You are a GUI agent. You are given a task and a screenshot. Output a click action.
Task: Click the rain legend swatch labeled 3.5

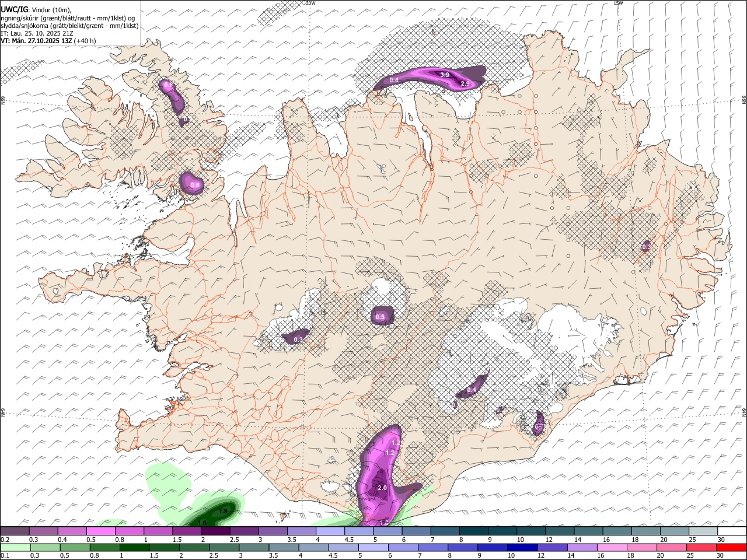(x=284, y=547)
